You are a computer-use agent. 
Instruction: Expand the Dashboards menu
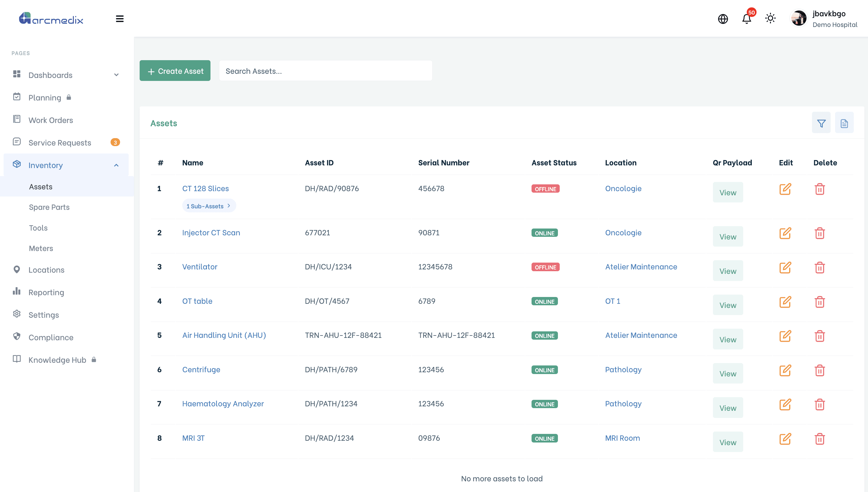pos(66,75)
